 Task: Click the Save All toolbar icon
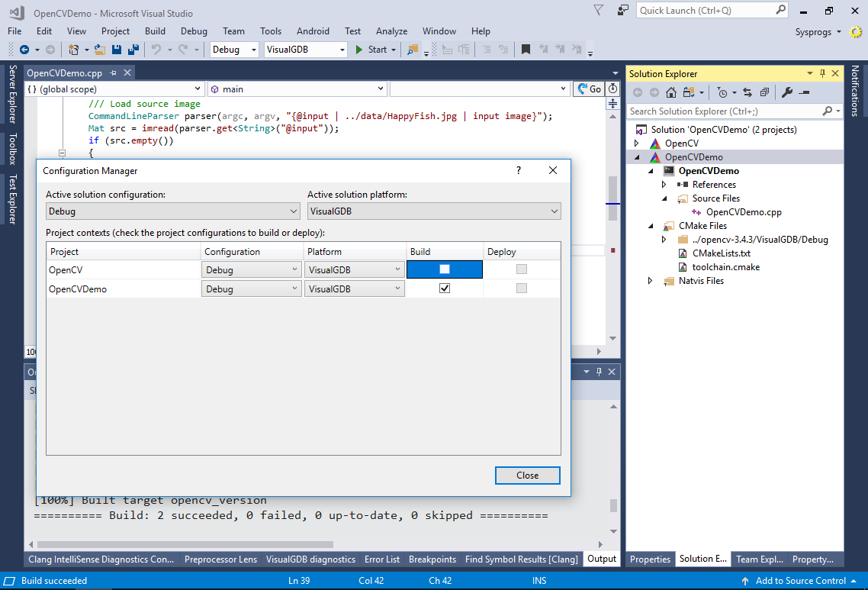tap(133, 50)
